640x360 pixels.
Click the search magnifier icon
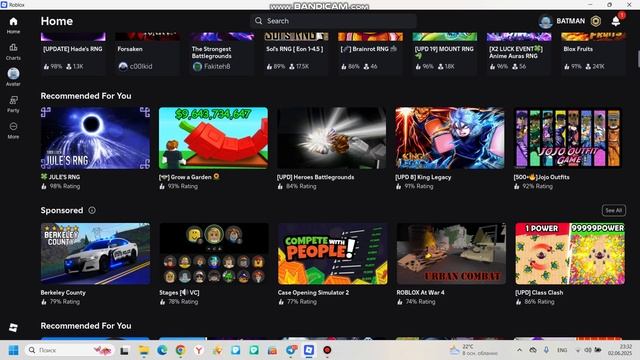click(258, 21)
